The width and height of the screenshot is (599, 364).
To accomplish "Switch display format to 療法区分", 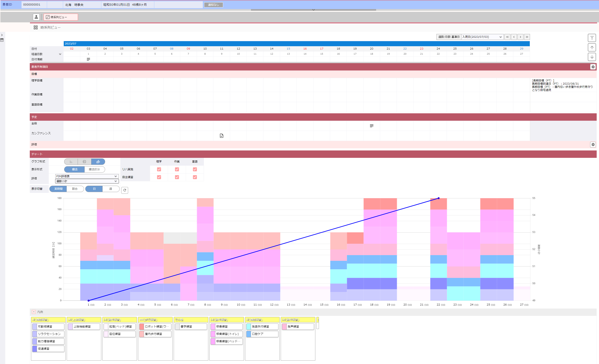I will pyautogui.click(x=94, y=169).
